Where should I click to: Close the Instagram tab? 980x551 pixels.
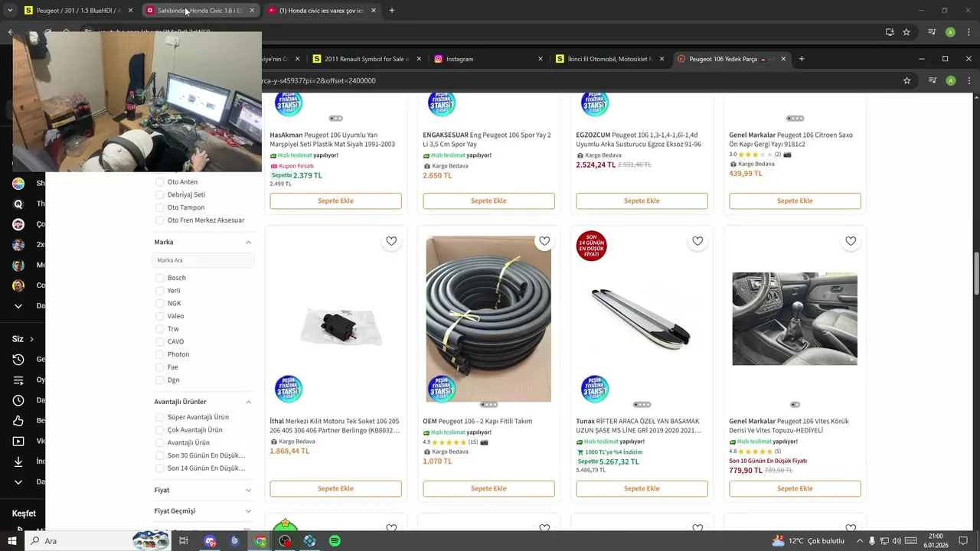click(x=541, y=59)
